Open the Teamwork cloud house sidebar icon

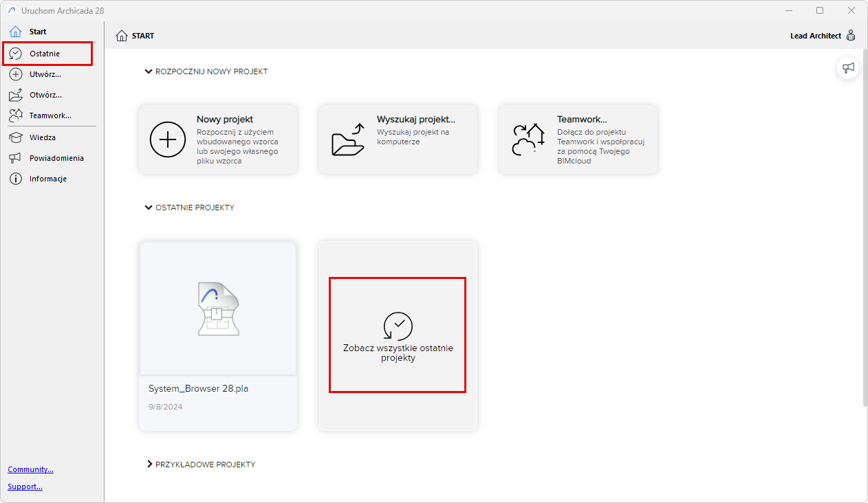[16, 115]
